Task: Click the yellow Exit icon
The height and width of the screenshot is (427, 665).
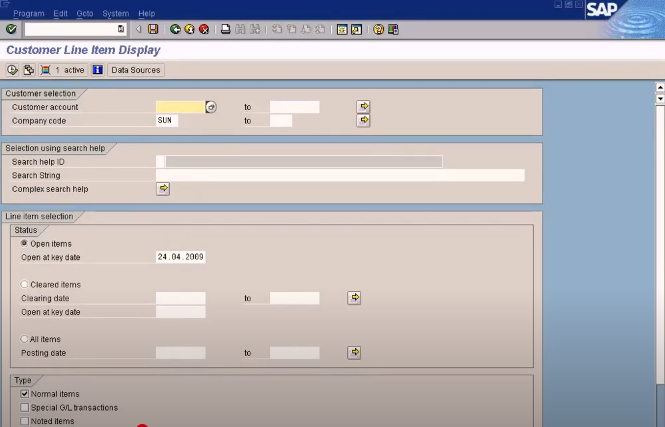Action: [x=190, y=29]
